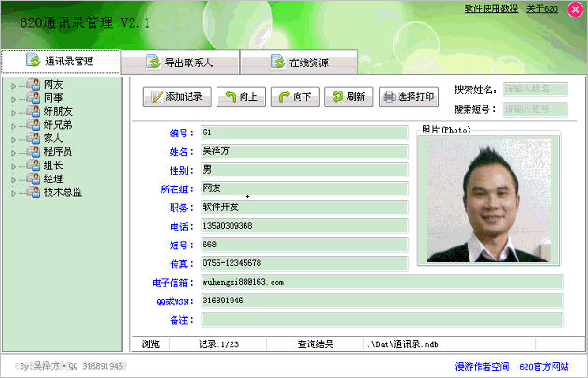
Task: Open 选择打印 print selection
Action: click(408, 96)
